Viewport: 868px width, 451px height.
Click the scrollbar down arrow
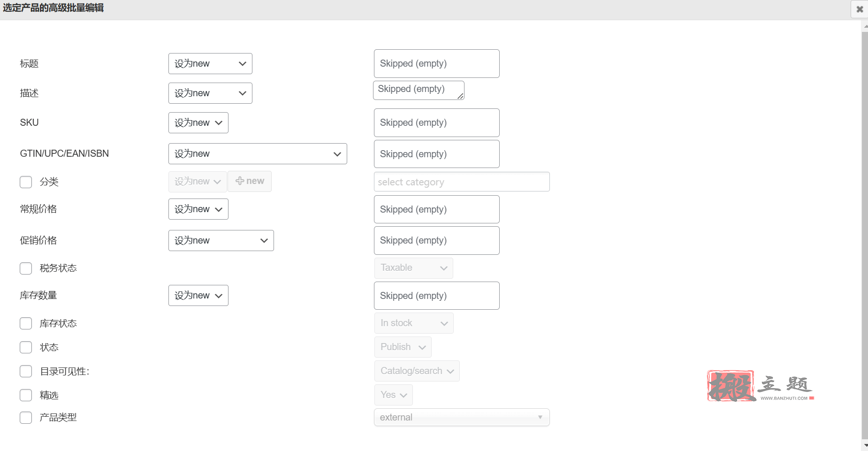coord(865,446)
